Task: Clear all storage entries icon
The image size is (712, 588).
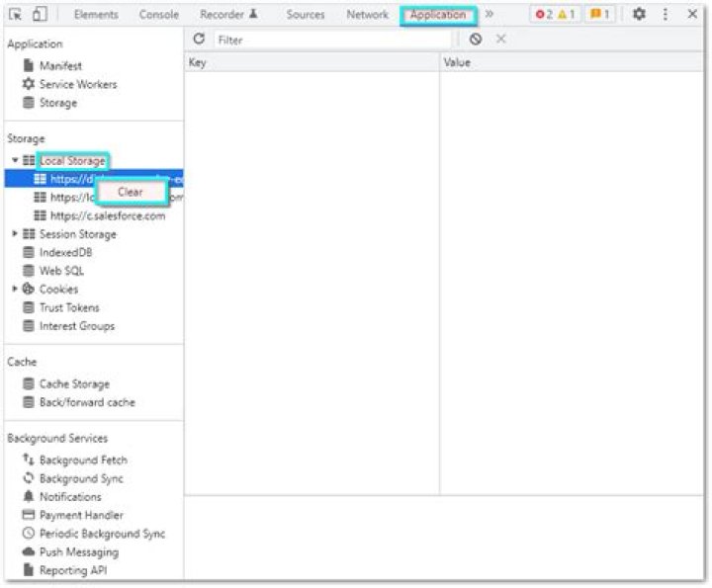Action: pos(476,39)
